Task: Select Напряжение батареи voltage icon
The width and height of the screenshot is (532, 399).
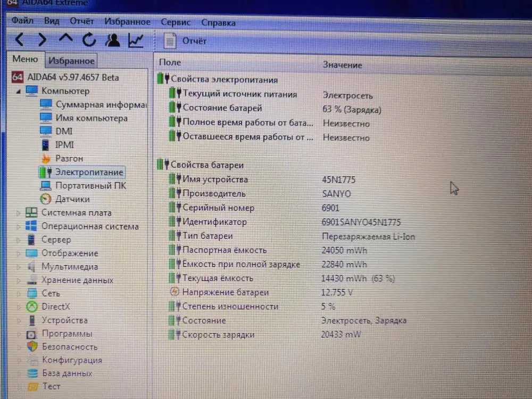Action: pyautogui.click(x=174, y=292)
